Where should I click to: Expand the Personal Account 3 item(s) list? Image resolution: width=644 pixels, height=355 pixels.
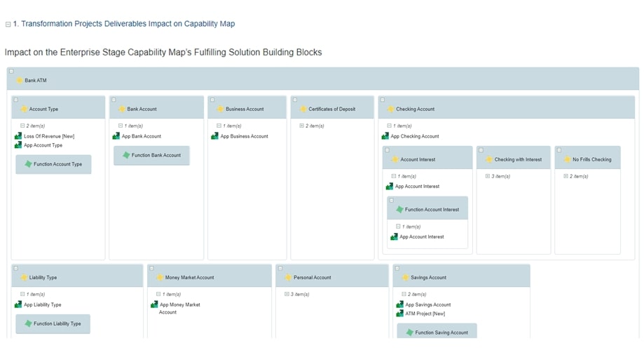point(287,295)
